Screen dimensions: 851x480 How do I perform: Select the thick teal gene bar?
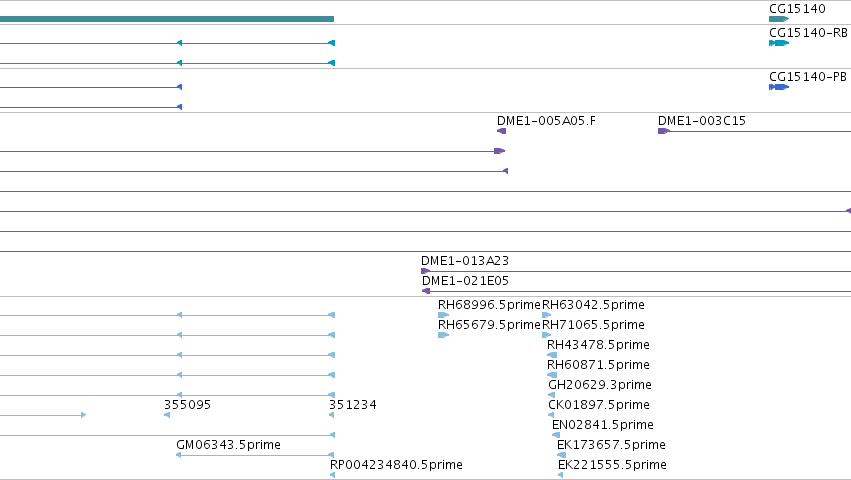click(167, 19)
